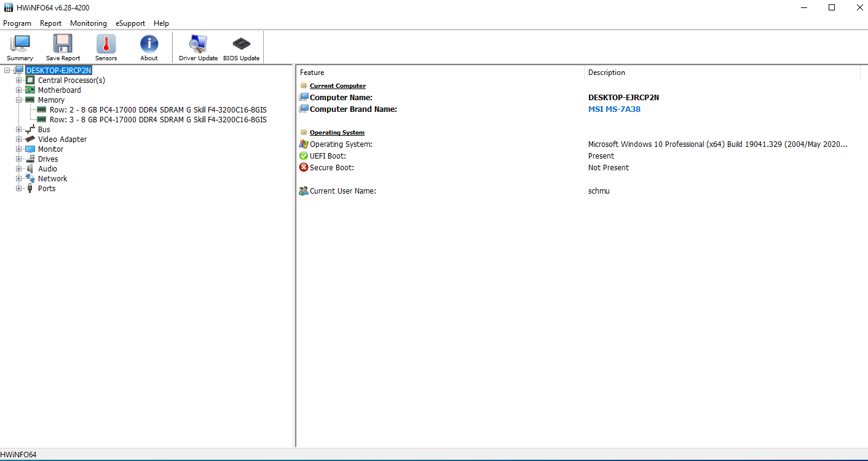The width and height of the screenshot is (868, 461).
Task: Click the users icon beside Current User Name
Action: click(304, 191)
